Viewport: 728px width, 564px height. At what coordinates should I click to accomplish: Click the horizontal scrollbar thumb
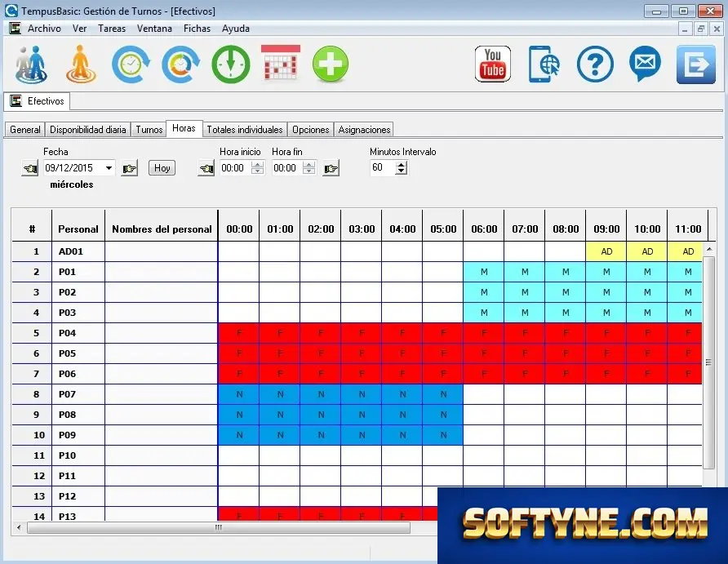pos(219,527)
